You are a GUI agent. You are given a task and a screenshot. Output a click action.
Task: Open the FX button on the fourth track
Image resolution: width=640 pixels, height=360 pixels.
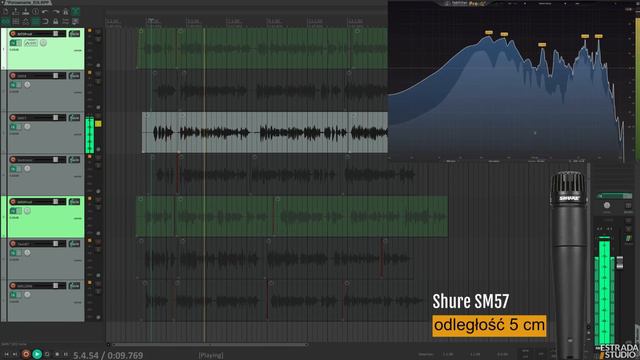click(13, 169)
